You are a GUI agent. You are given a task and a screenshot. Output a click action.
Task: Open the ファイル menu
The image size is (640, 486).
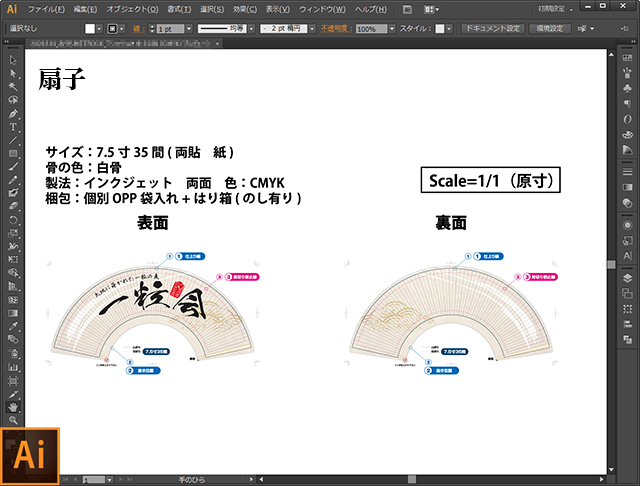point(46,9)
